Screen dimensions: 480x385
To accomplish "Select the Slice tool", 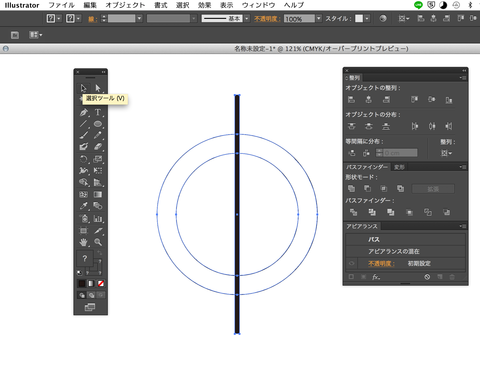I will pyautogui.click(x=98, y=230).
